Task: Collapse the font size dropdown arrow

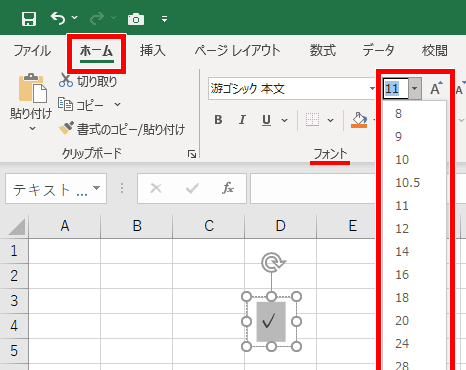Action: 415,89
